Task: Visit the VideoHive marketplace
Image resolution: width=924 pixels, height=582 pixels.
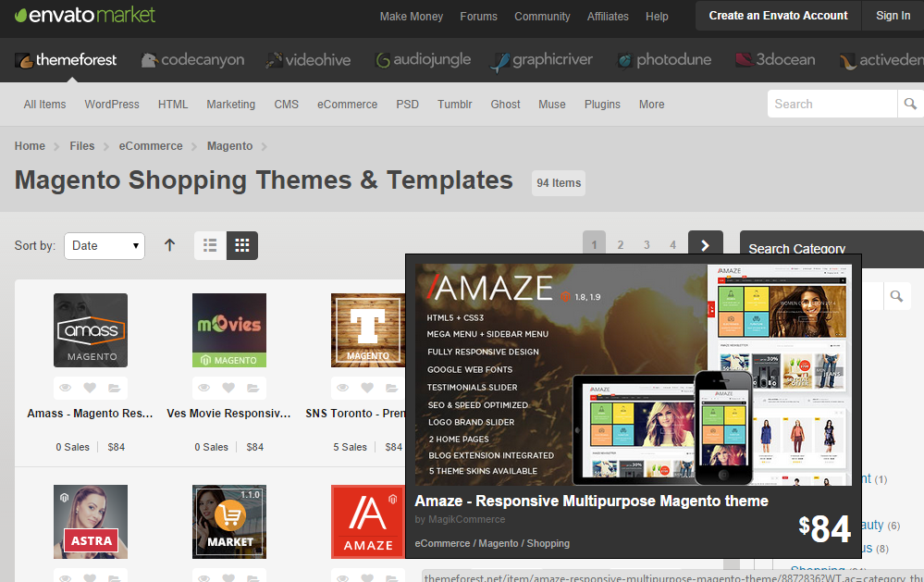Action: pyautogui.click(x=308, y=60)
